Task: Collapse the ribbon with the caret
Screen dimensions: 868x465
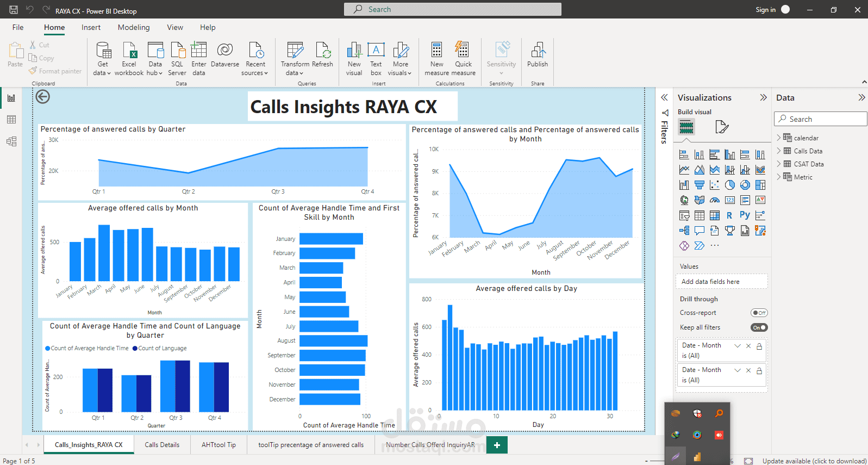Action: (x=864, y=82)
